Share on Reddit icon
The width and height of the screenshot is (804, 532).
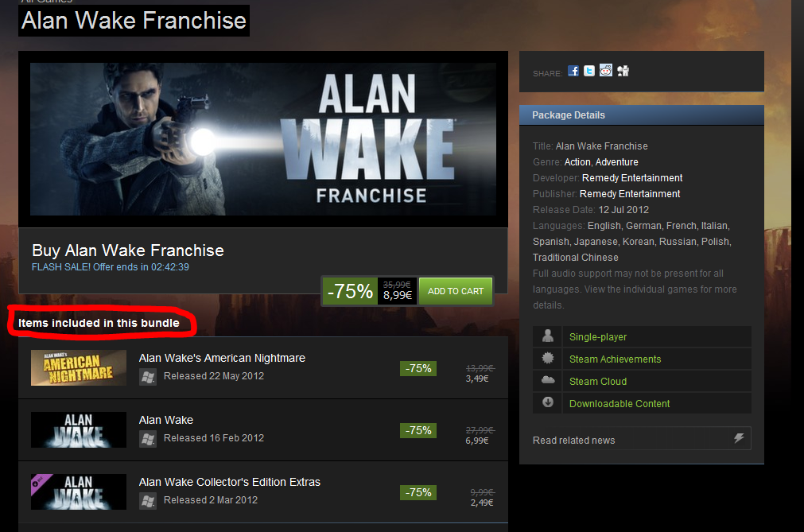click(x=605, y=70)
